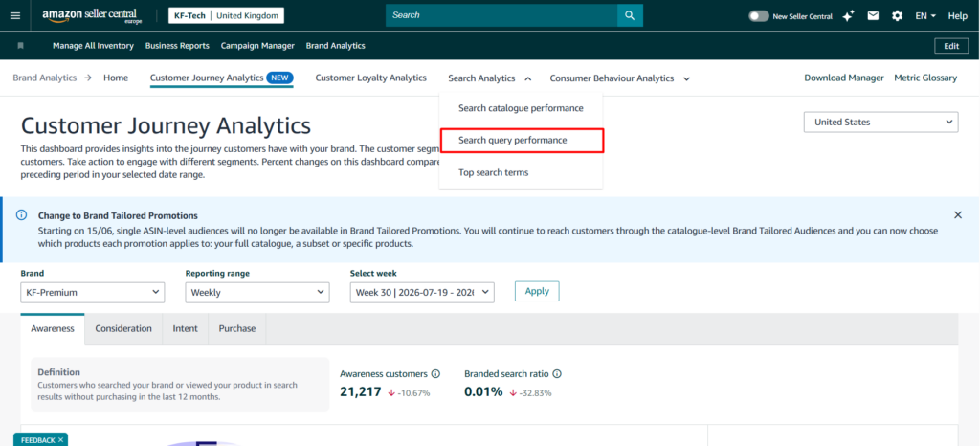The image size is (980, 446).
Task: Click the -32.83% change value
Action: pyautogui.click(x=534, y=393)
